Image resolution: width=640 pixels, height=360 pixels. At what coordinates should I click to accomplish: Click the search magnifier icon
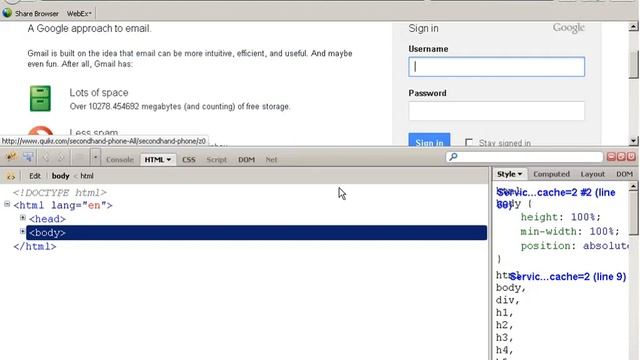(x=453, y=157)
